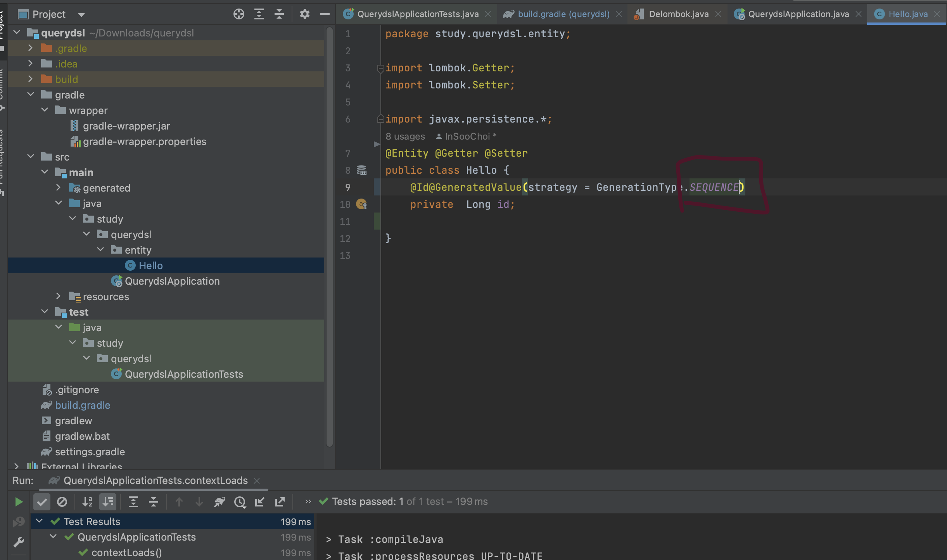Open the Project view dropdown
The height and width of the screenshot is (560, 947).
pos(81,15)
